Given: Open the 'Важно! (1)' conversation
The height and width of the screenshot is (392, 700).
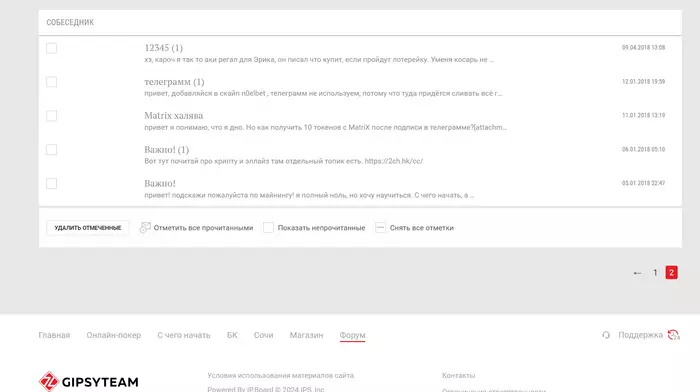Looking at the screenshot, I should (167, 150).
